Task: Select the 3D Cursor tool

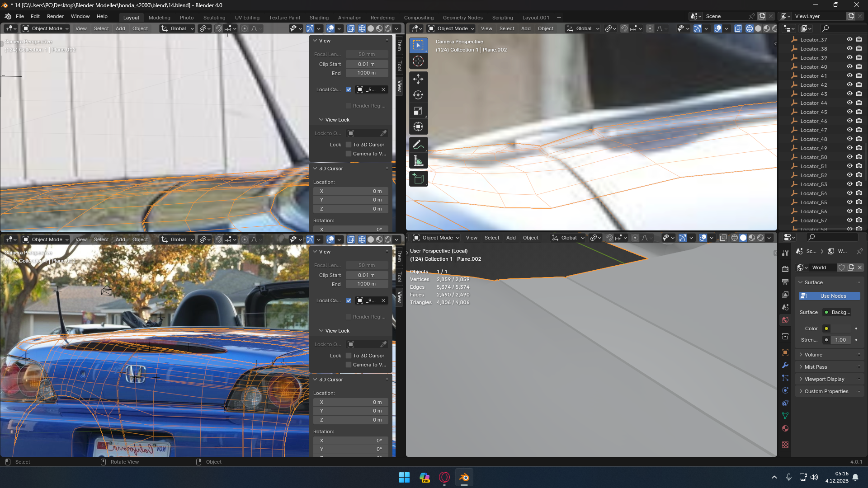Action: (x=418, y=61)
